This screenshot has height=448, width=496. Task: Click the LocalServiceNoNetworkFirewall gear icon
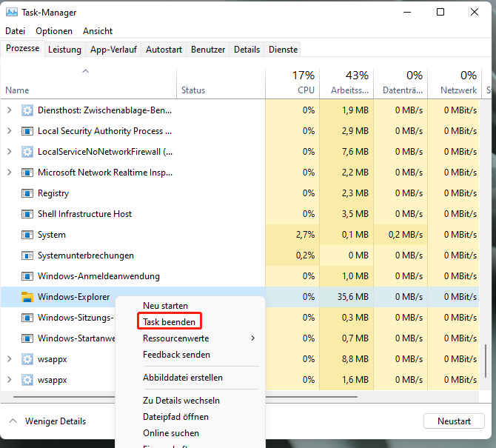[x=27, y=152]
